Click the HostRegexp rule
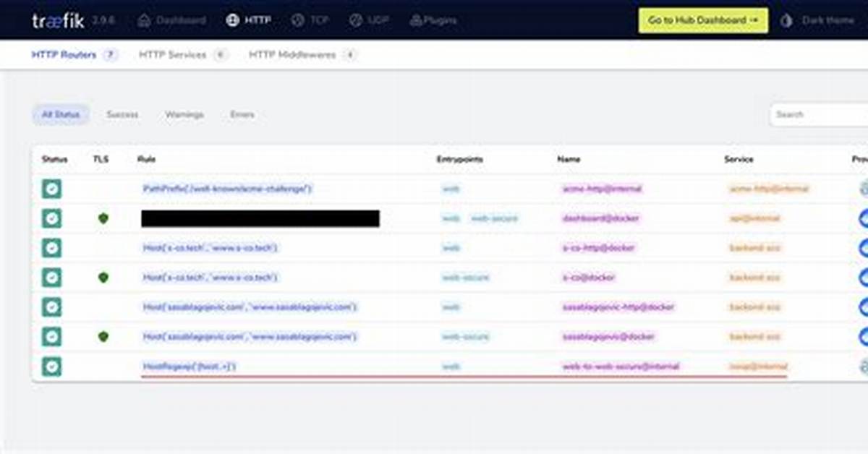Image resolution: width=868 pixels, height=454 pixels. [190, 367]
